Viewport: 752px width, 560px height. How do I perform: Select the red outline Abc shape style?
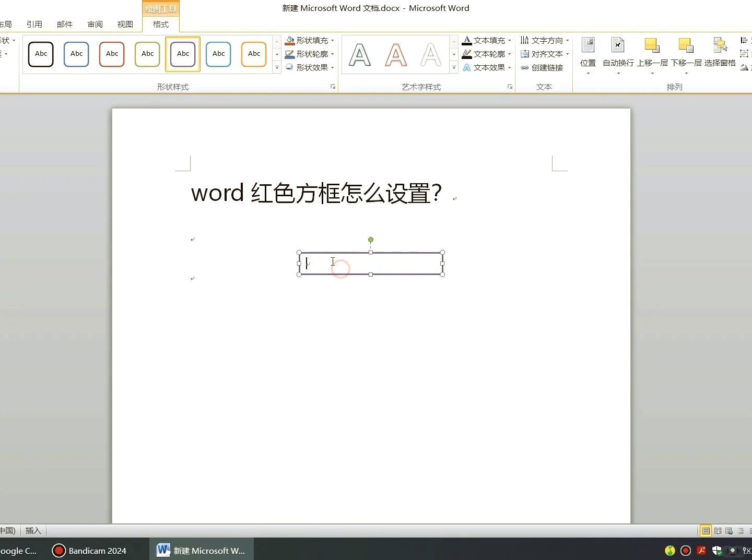112,54
